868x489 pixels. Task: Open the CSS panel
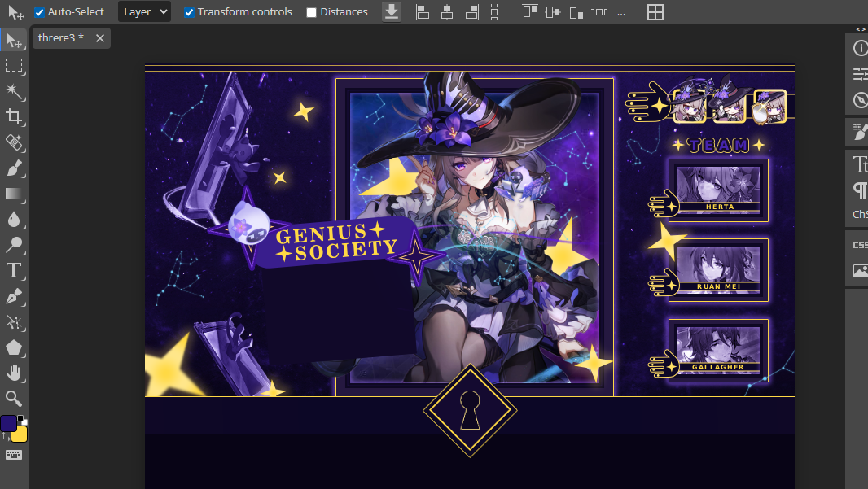pyautogui.click(x=860, y=244)
